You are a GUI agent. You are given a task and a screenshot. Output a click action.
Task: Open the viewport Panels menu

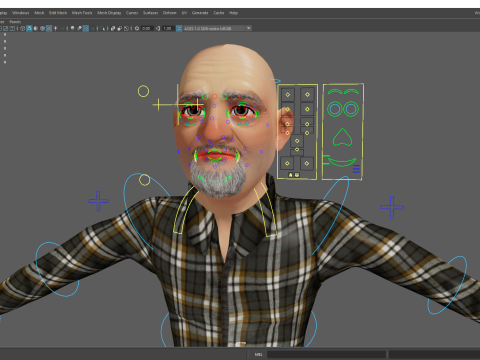[x=15, y=22]
